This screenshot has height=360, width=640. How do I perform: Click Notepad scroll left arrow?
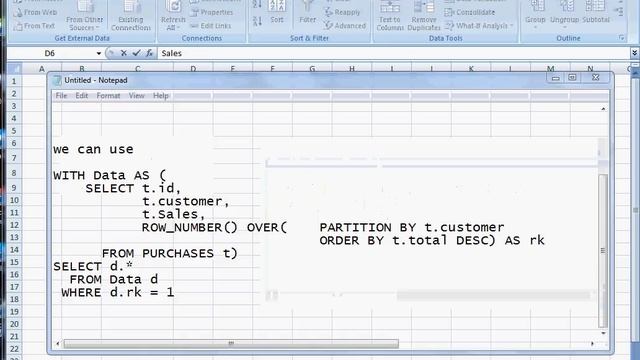(58, 344)
